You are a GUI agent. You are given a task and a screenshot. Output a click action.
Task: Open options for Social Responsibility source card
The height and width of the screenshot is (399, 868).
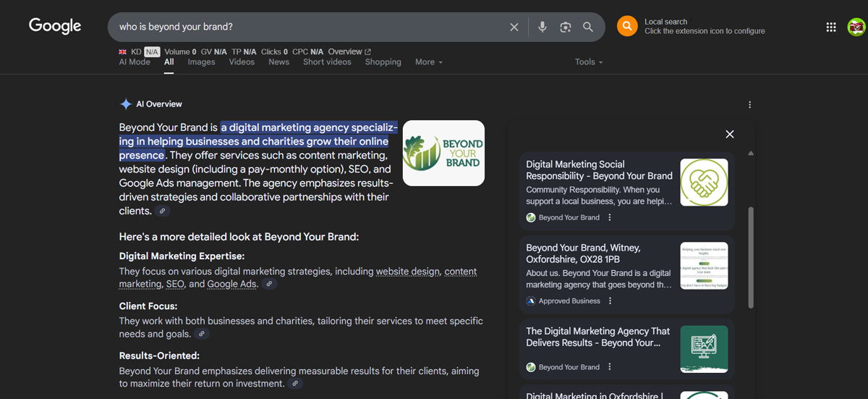pyautogui.click(x=610, y=217)
